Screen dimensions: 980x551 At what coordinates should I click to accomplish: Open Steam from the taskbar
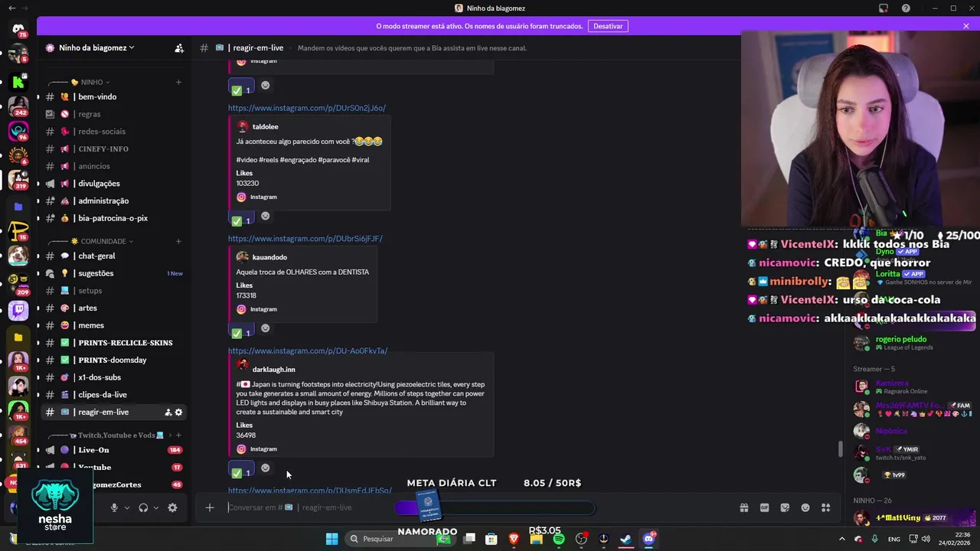(626, 539)
